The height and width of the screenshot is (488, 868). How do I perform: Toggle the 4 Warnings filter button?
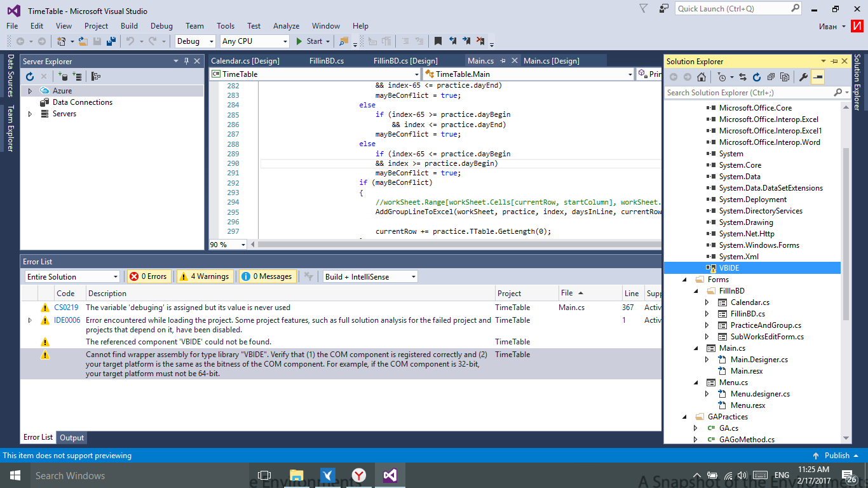[204, 276]
